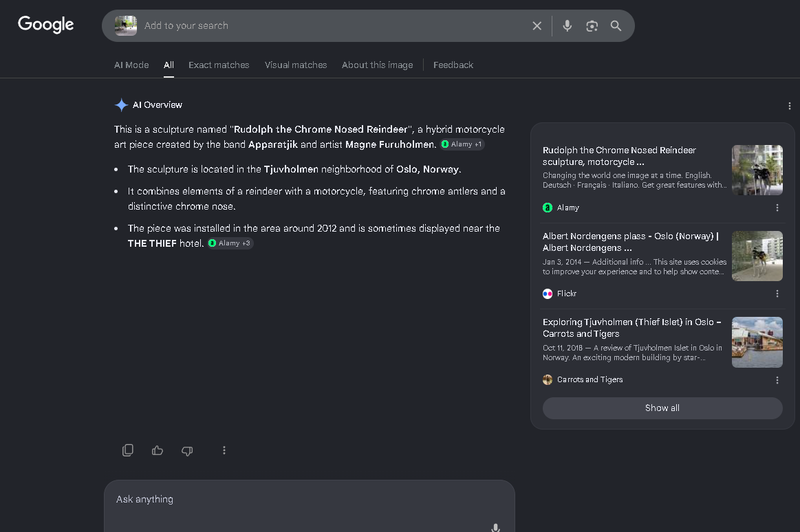
Task: Click the AI Overview sparkle icon
Action: tap(122, 105)
